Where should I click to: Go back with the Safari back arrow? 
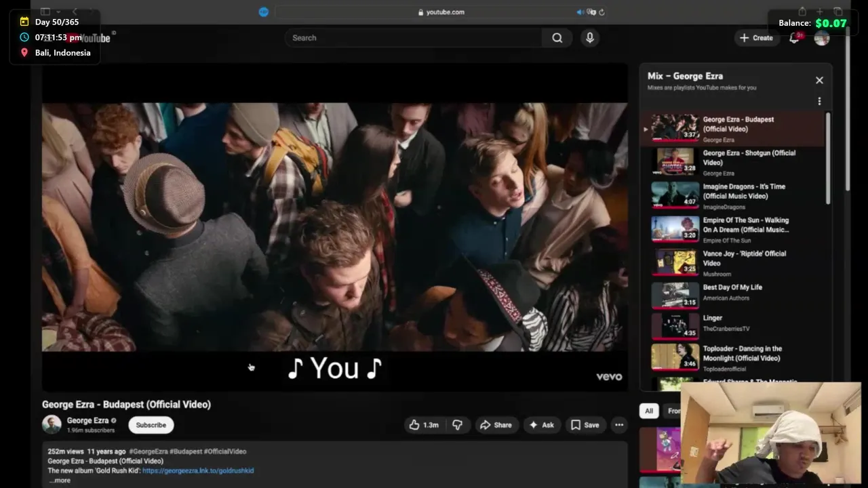[x=75, y=12]
